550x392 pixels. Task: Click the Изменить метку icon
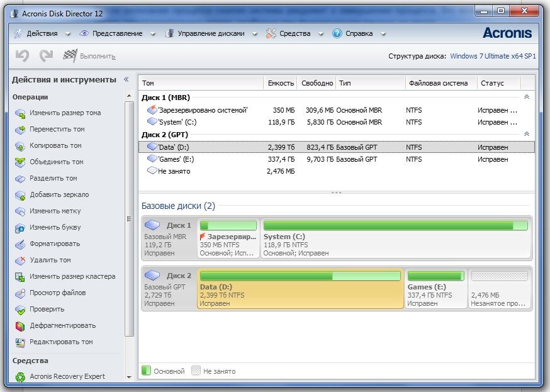coord(20,211)
